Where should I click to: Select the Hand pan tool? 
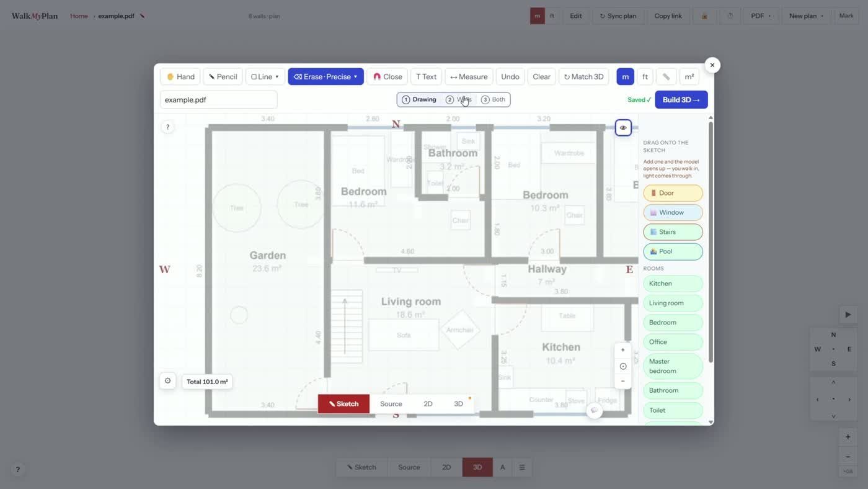180,76
